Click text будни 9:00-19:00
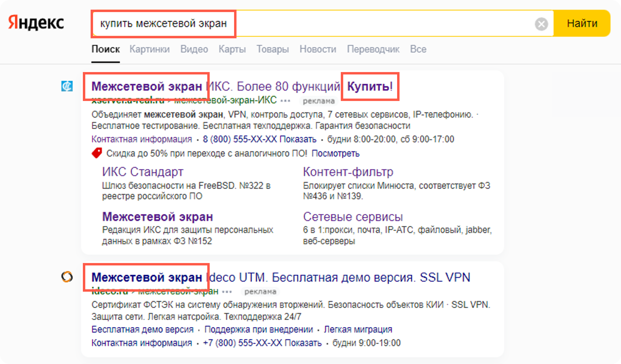Viewport: 621px width, 364px height. [367, 343]
